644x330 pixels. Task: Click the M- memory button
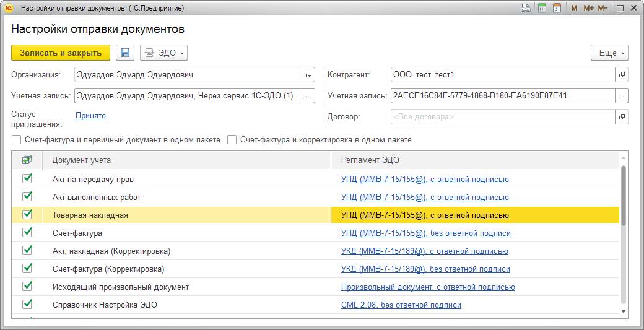point(603,8)
